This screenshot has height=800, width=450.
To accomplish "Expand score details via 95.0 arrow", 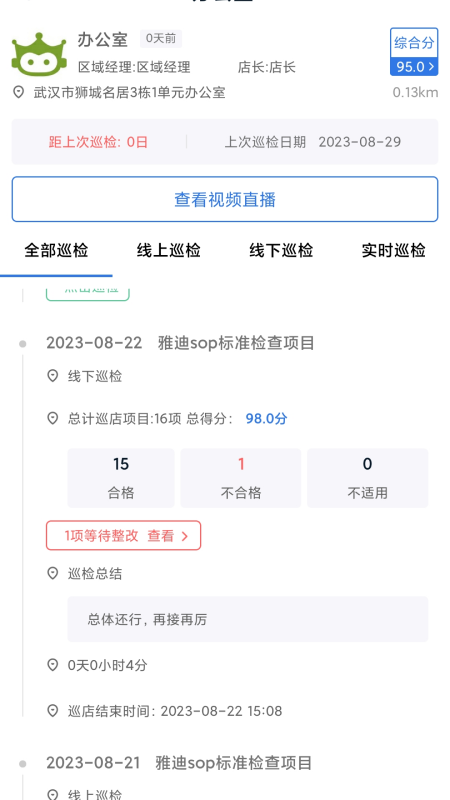I will tap(432, 67).
